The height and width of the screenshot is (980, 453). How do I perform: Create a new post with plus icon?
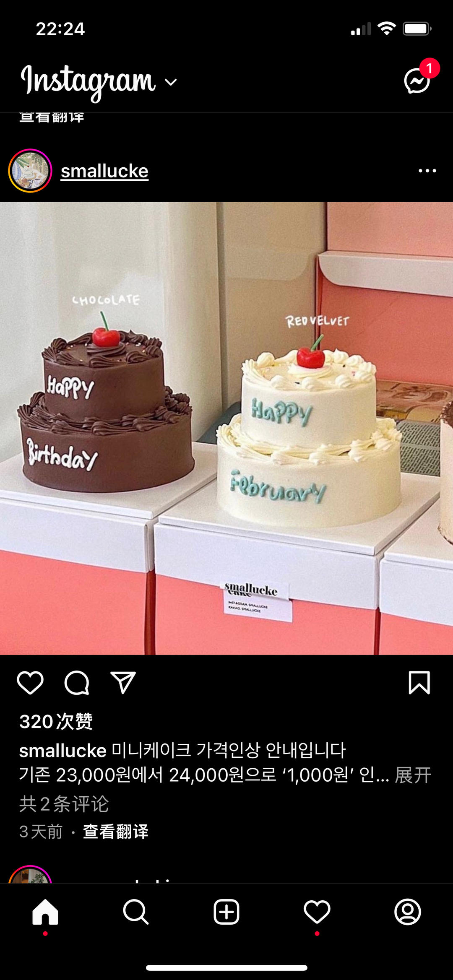pos(226,912)
